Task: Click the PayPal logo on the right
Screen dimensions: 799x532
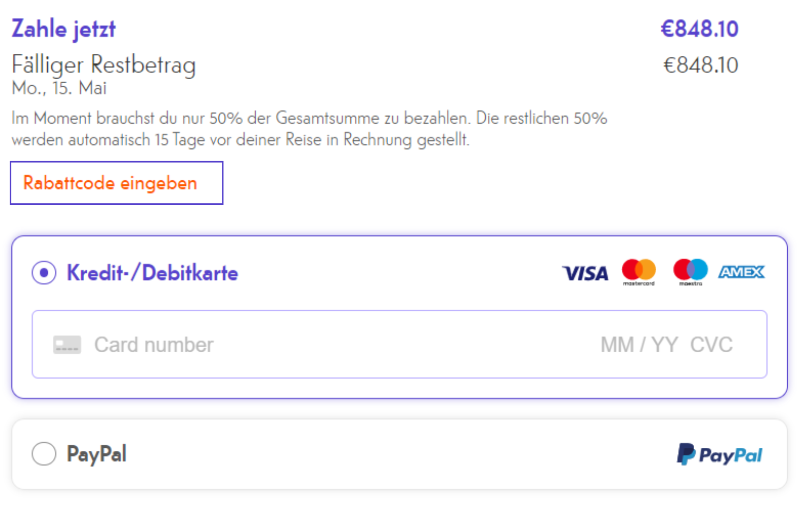Action: [x=720, y=454]
